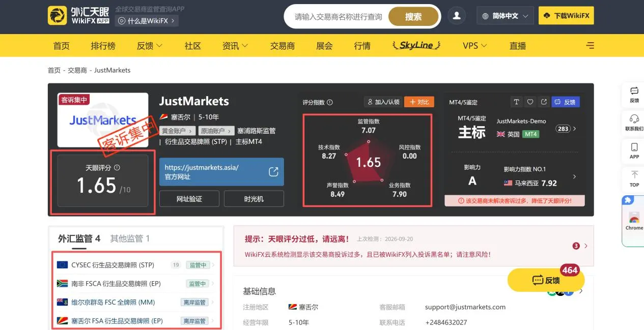Expand the VPS dropdown in navigation bar
This screenshot has width=644, height=330.
(474, 46)
